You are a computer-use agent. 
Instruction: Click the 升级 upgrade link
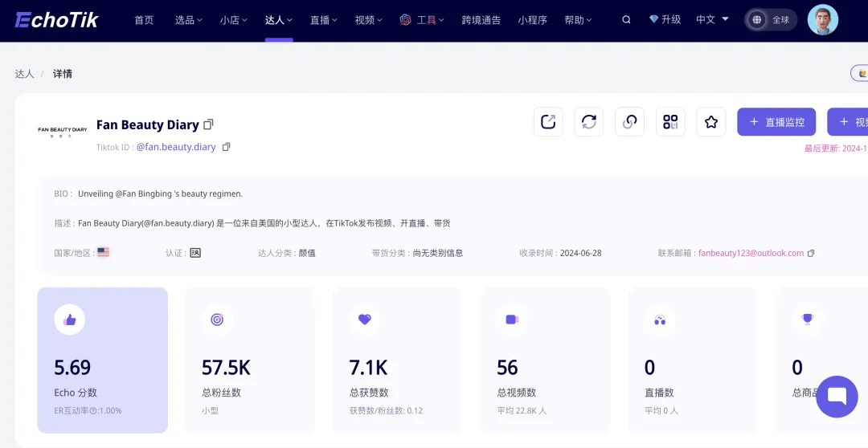point(665,19)
